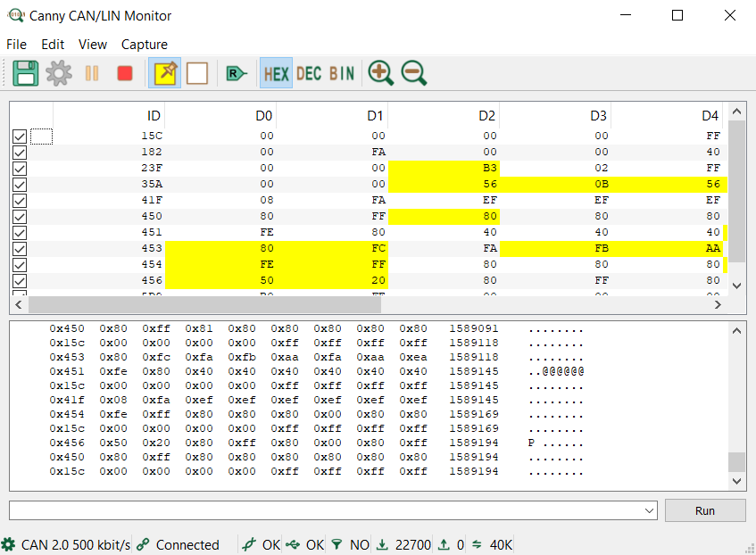Click the table's scroll left arrow
Image resolution: width=756 pixels, height=555 pixels.
point(19,305)
